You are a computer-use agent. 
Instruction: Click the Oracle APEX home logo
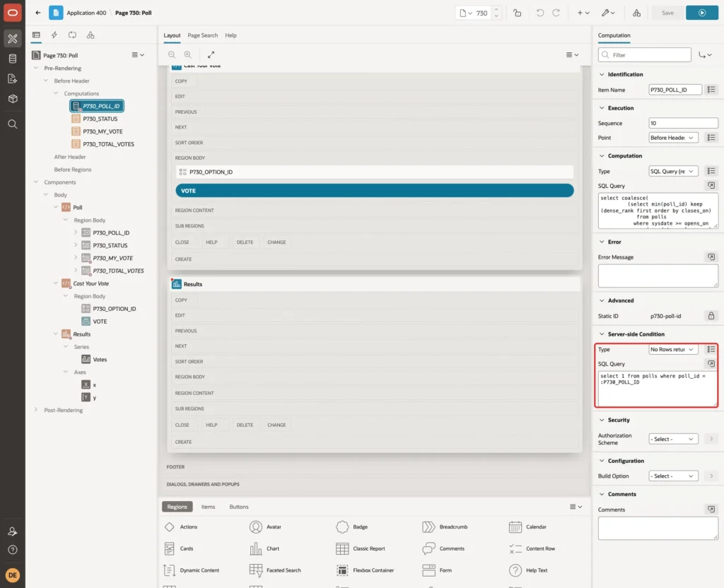tap(13, 13)
